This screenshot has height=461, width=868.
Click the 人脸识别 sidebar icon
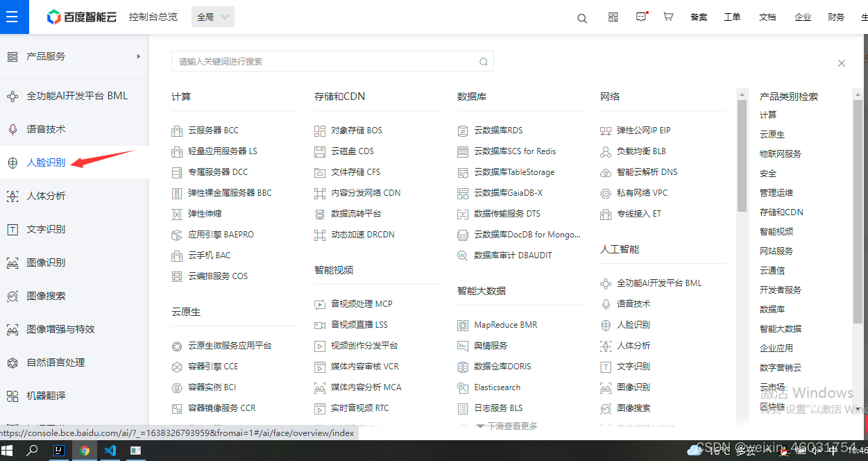click(x=12, y=162)
